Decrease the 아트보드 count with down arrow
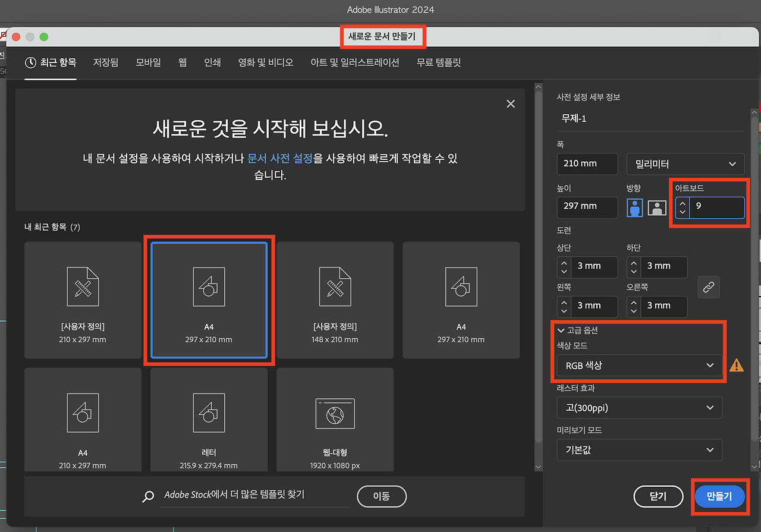 click(683, 213)
